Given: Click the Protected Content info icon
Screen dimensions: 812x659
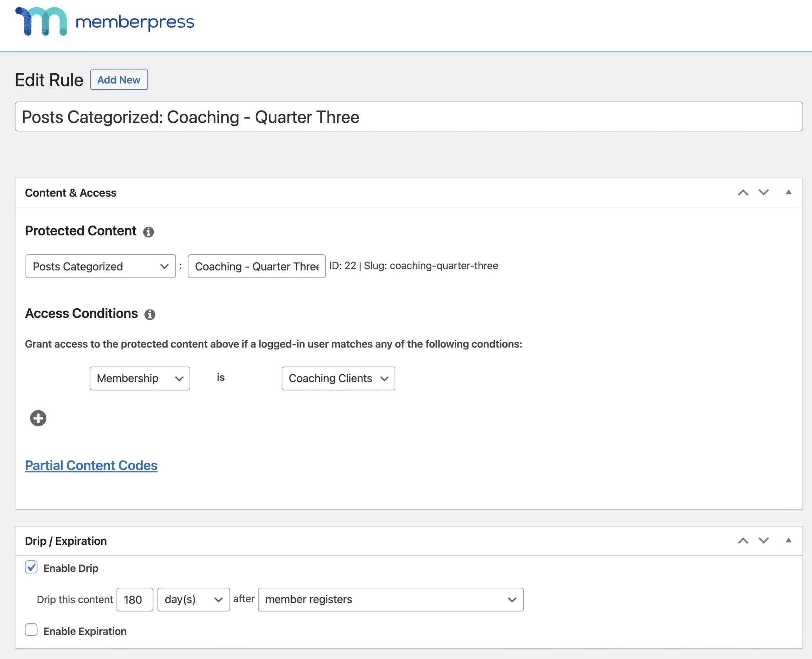Looking at the screenshot, I should pos(148,232).
